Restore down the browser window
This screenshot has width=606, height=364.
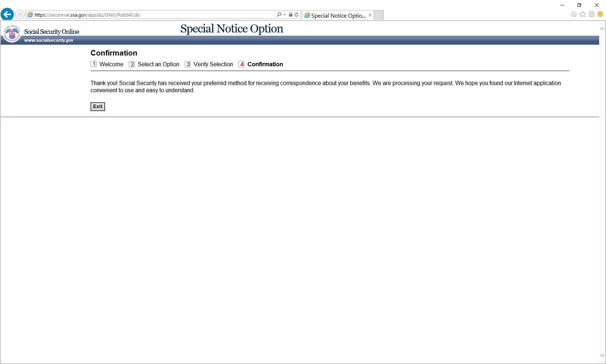[579, 5]
